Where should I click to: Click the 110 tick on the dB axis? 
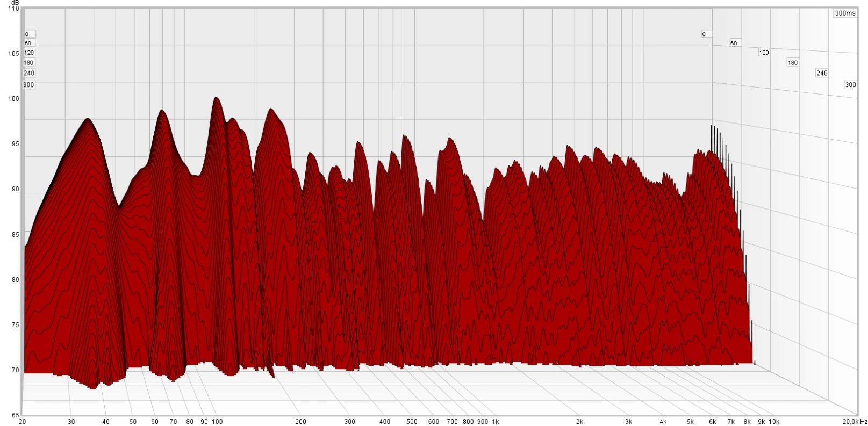point(13,9)
